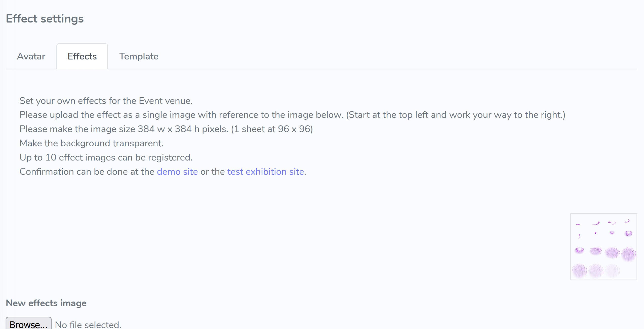Click the 'No file selected' label

(88, 324)
